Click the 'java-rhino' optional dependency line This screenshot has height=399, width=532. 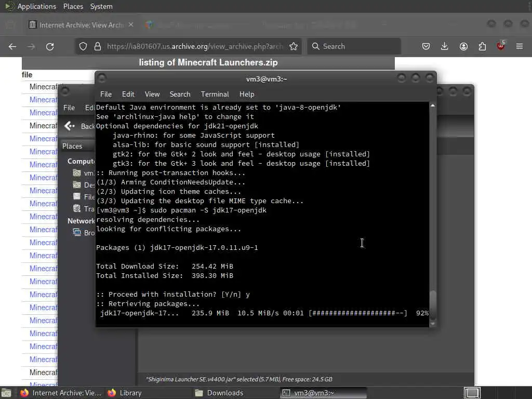coord(194,136)
